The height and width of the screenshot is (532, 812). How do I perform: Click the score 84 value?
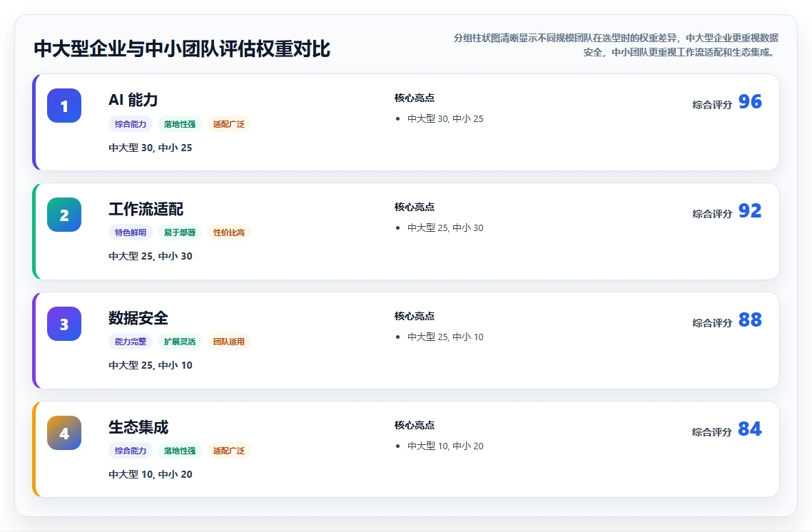tap(750, 429)
